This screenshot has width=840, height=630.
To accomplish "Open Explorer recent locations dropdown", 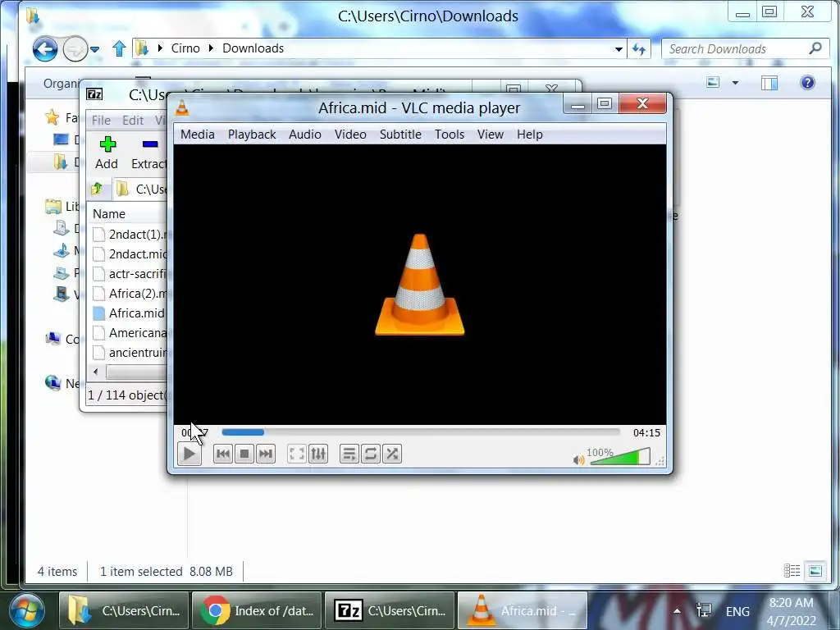I will (95, 50).
